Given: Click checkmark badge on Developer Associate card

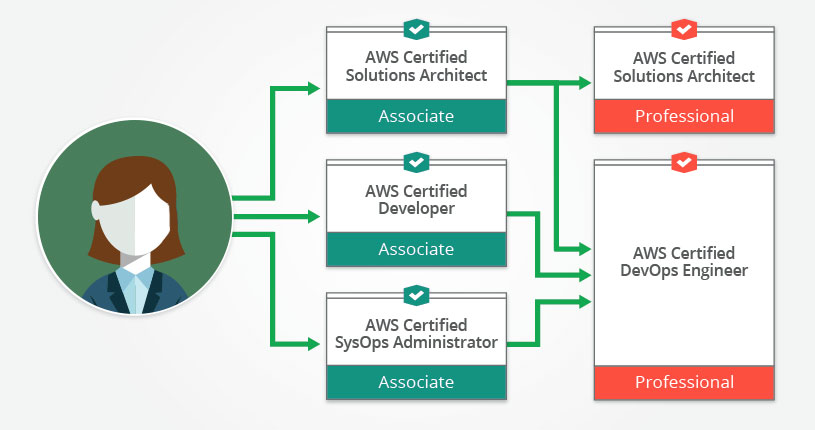Looking at the screenshot, I should [416, 163].
